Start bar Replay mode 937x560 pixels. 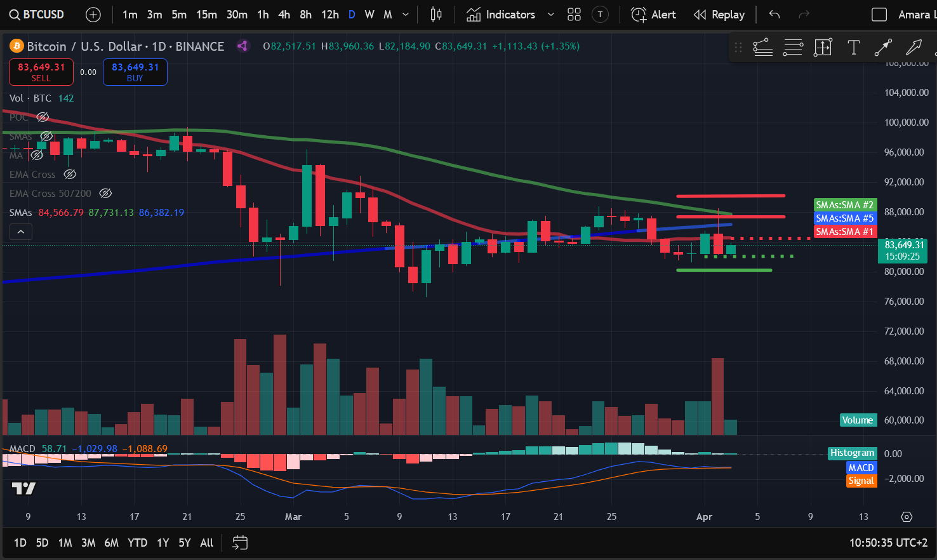(719, 15)
